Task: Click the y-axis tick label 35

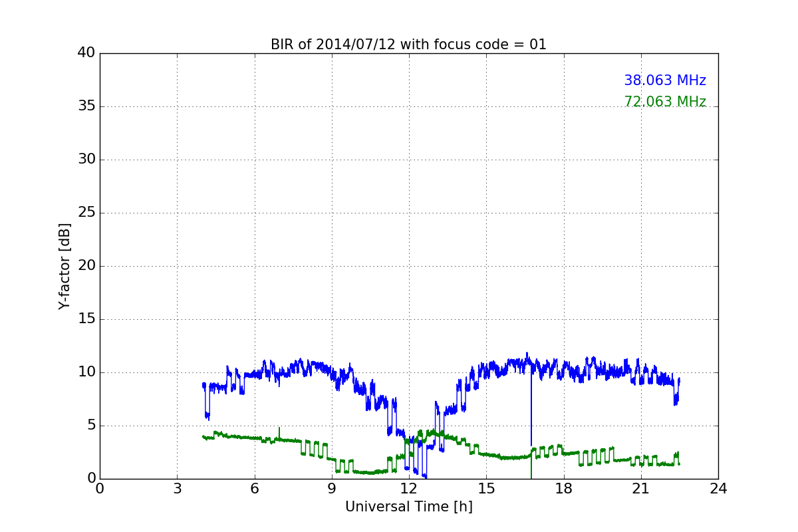Action: tap(86, 106)
